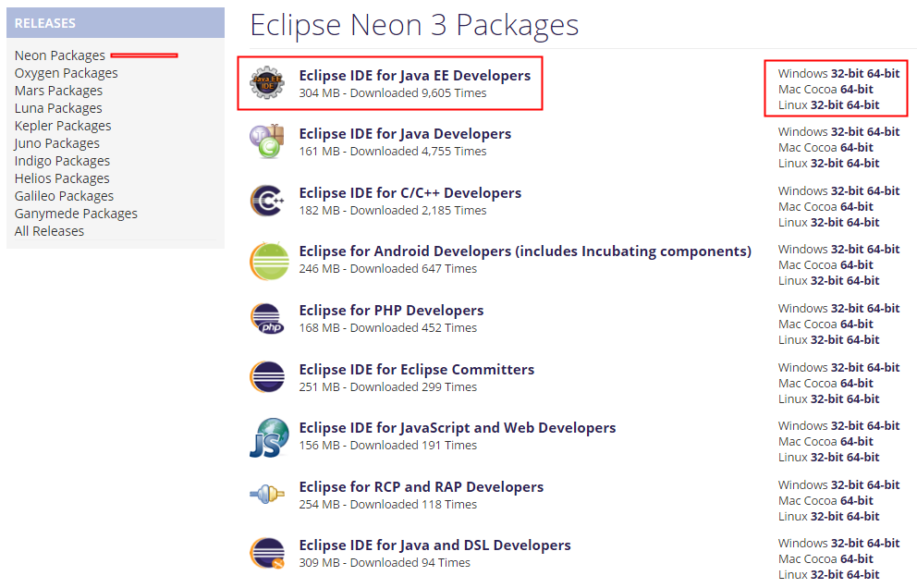
Task: Open Ganymede Packages in Releases sidebar
Action: tap(76, 214)
